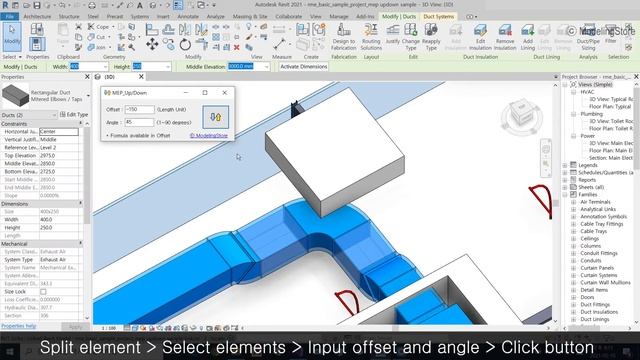Click the Properties panel vertical scrollbar
This screenshot has width=640, height=360.
(x=87, y=176)
